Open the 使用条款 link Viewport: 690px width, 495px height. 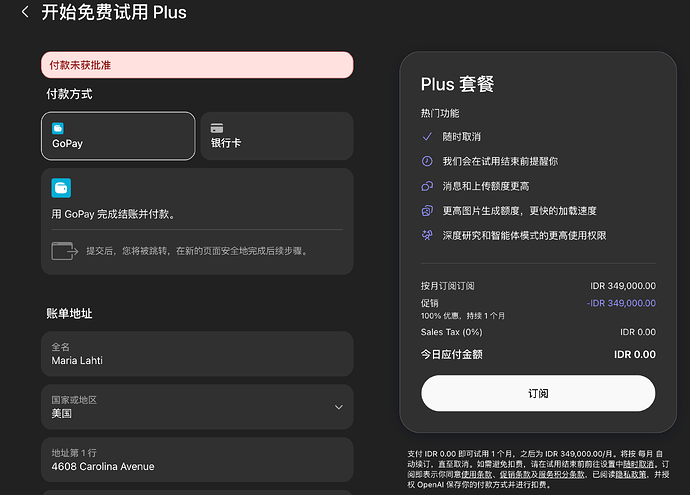click(476, 474)
